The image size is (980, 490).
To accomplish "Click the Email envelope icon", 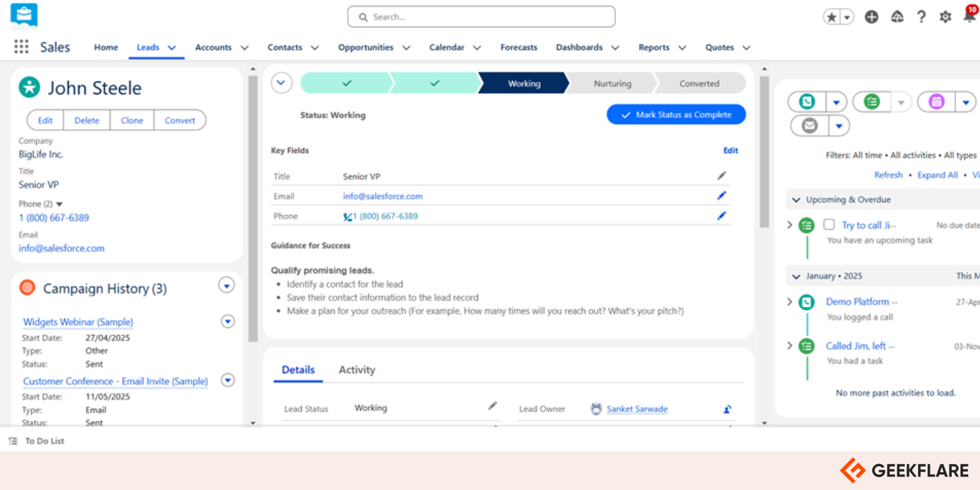I will coord(810,126).
